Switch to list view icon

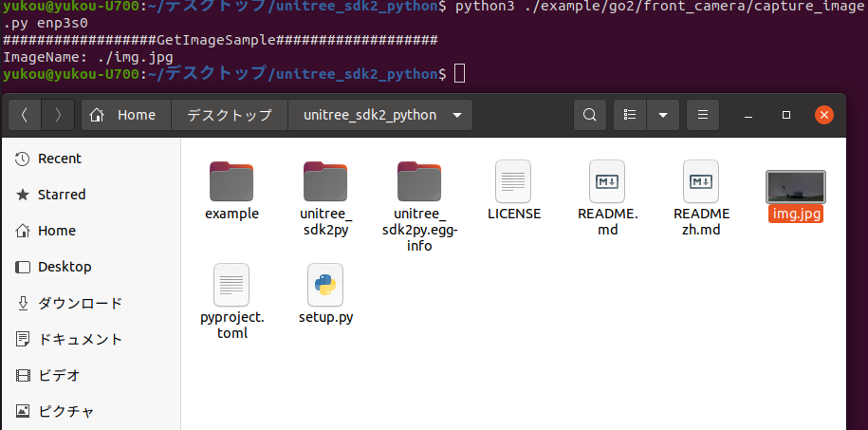pos(630,115)
